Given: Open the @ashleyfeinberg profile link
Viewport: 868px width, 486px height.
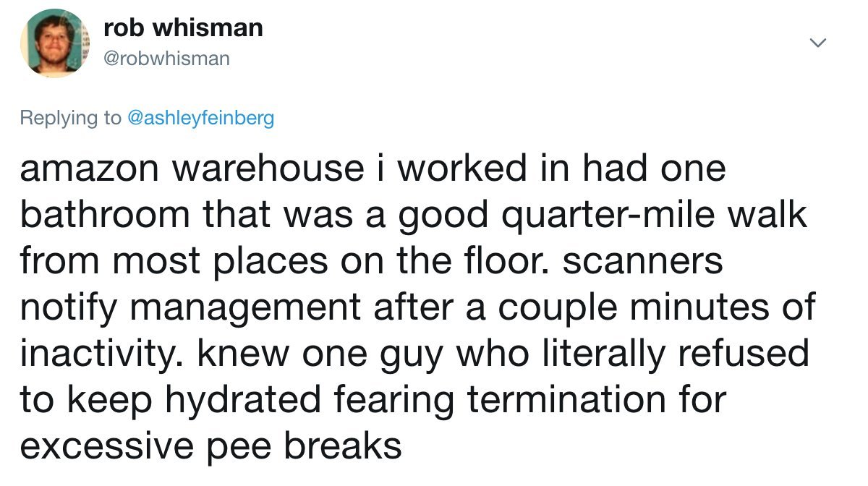Looking at the screenshot, I should (200, 119).
